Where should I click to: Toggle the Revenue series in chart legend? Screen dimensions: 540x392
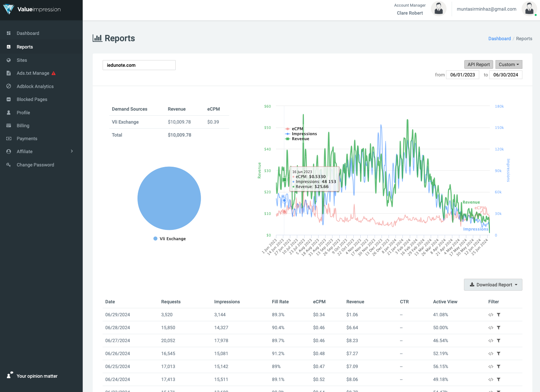[x=297, y=139]
